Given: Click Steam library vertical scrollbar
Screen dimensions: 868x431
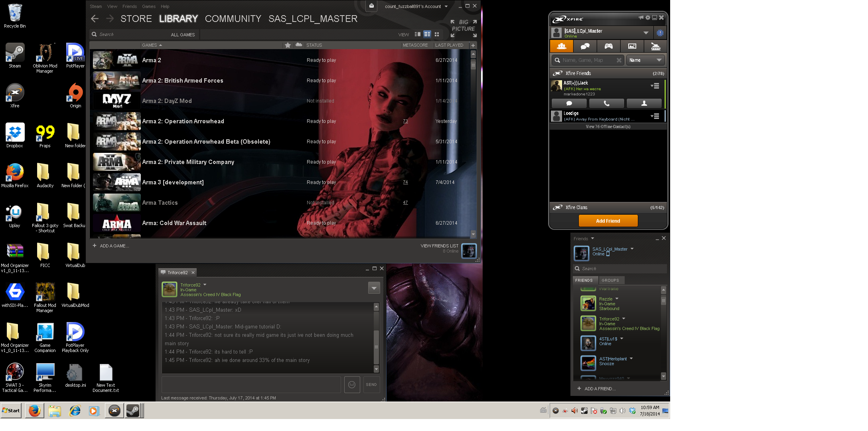Looking at the screenshot, I should click(x=473, y=144).
